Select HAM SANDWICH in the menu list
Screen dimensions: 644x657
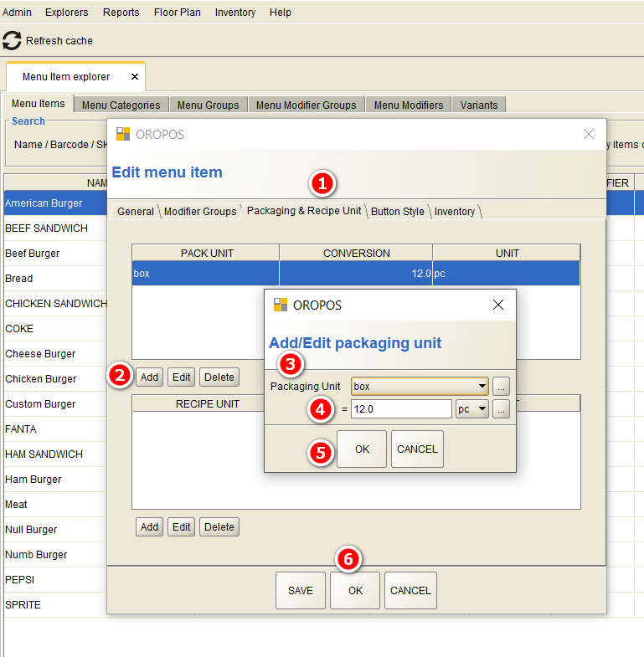pyautogui.click(x=55, y=454)
